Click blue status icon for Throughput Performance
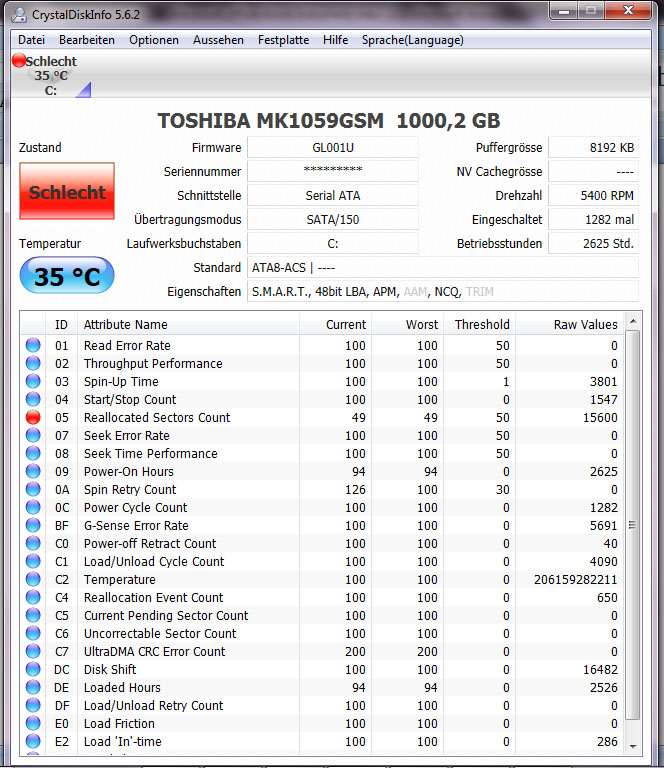This screenshot has width=664, height=768. tap(33, 363)
